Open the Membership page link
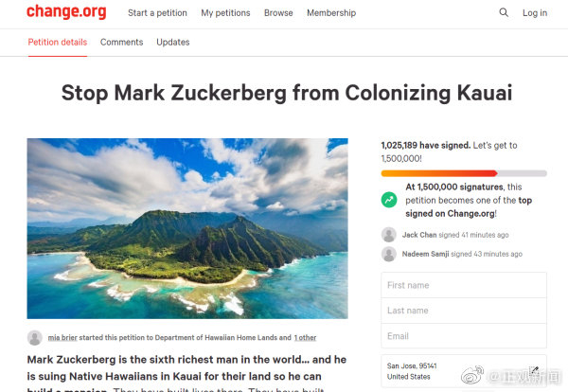The width and height of the screenshot is (568, 392). 332,13
